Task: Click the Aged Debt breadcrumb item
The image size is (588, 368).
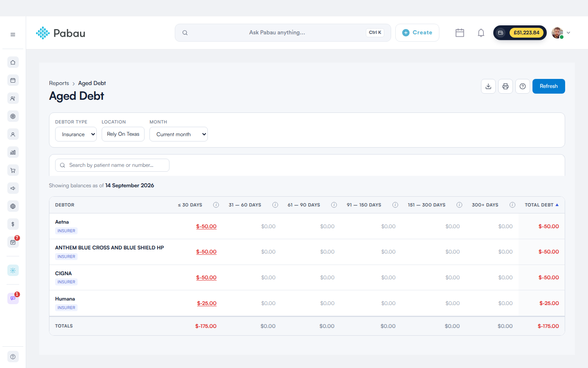Action: pos(92,83)
